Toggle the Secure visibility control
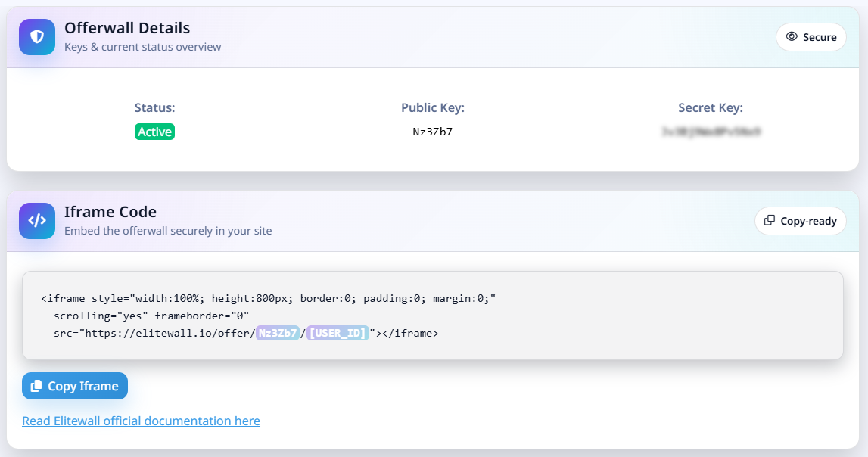 811,36
